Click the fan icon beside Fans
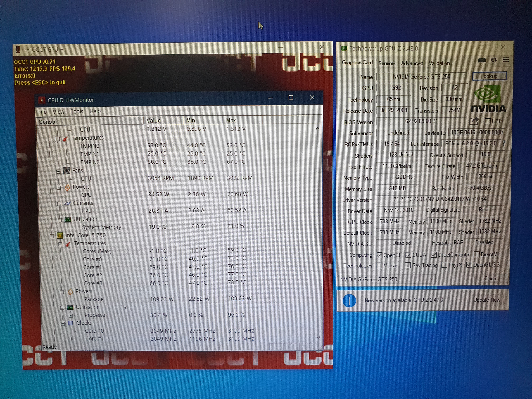The image size is (532, 399). click(66, 171)
